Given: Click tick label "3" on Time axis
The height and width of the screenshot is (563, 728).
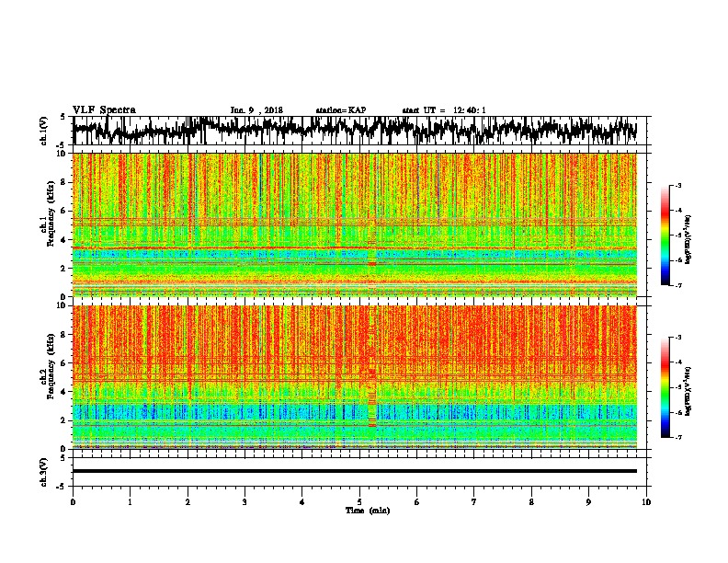Looking at the screenshot, I should (245, 502).
